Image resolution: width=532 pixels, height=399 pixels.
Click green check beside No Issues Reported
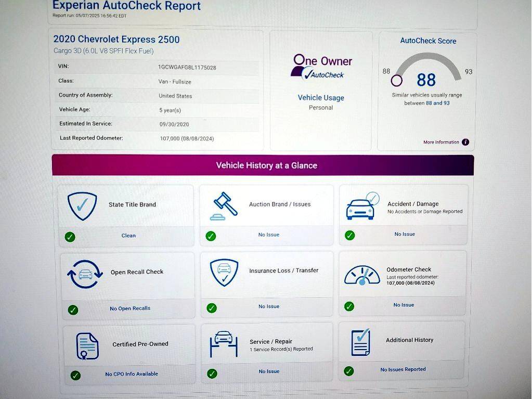point(348,371)
